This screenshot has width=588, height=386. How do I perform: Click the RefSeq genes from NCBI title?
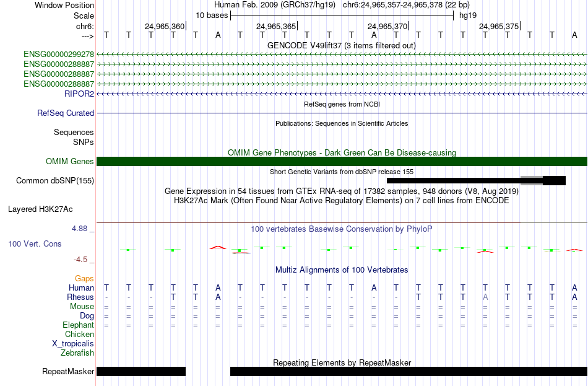coord(342,104)
